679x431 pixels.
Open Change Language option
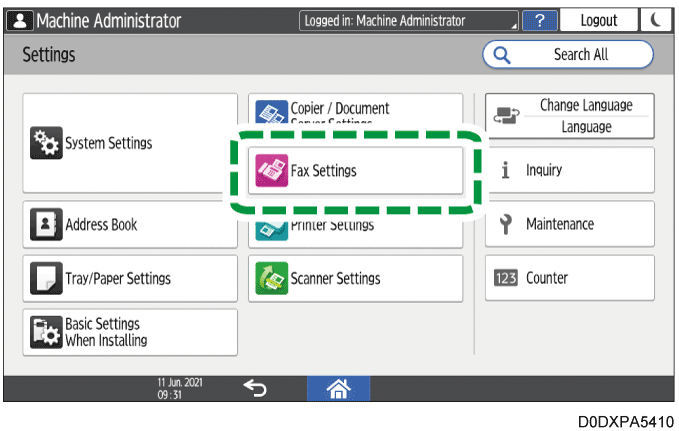(x=569, y=116)
